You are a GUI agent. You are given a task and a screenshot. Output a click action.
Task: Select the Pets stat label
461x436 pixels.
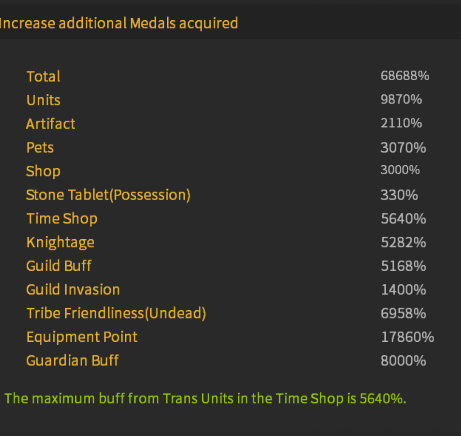tap(40, 147)
